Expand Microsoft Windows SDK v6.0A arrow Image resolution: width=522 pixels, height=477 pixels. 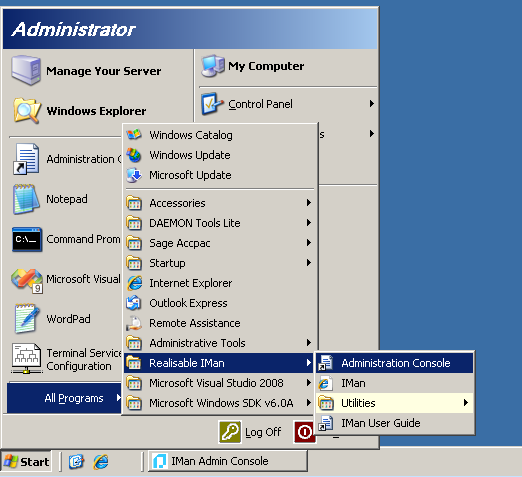pyautogui.click(x=309, y=403)
